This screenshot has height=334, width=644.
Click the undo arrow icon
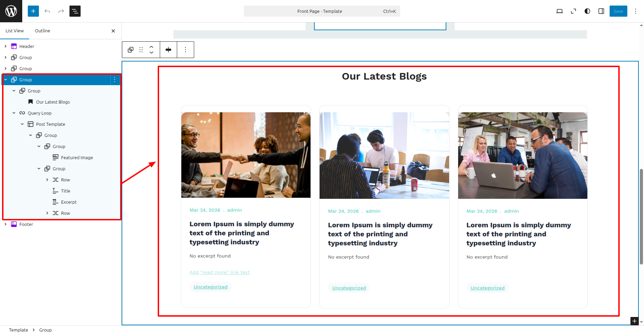pos(47,11)
